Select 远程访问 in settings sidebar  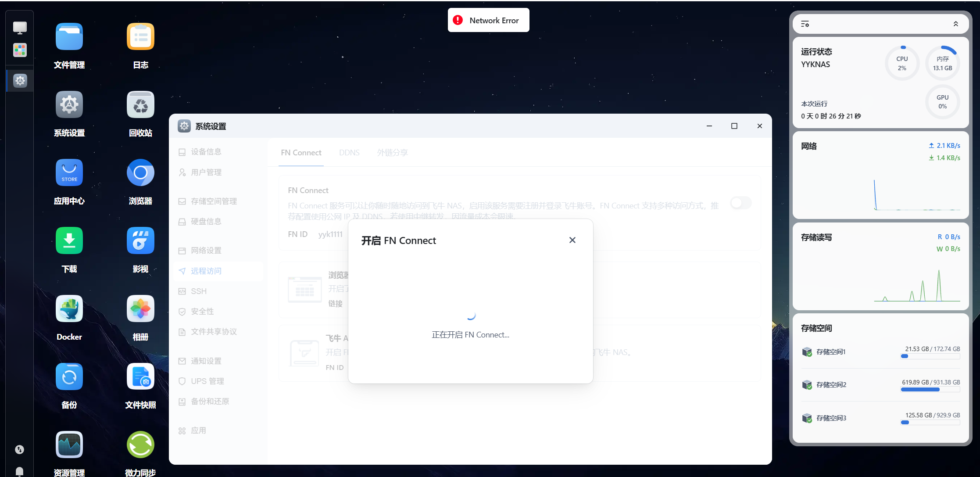tap(218, 271)
